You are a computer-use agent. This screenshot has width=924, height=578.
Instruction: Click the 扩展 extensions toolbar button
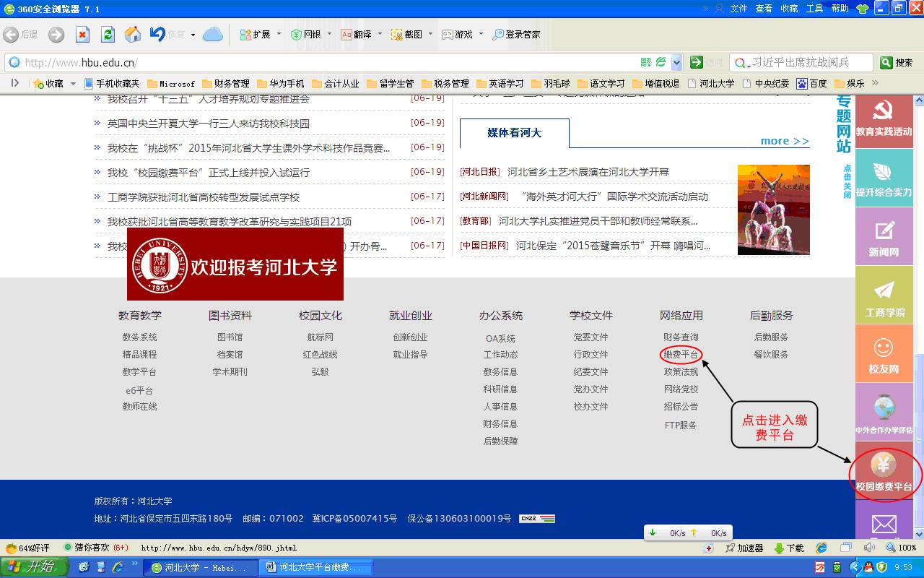pos(255,35)
